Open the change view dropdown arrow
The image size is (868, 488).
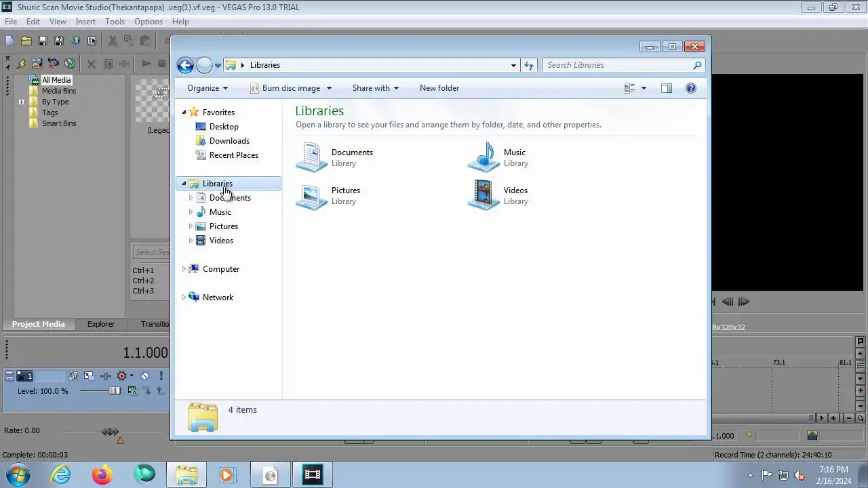[x=644, y=88]
